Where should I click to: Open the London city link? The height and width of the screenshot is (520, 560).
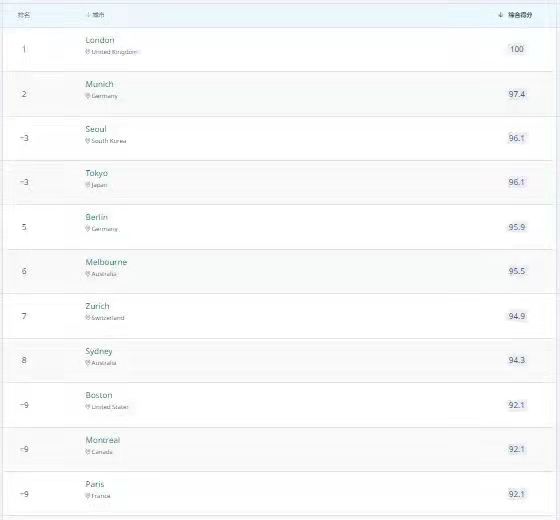point(100,40)
